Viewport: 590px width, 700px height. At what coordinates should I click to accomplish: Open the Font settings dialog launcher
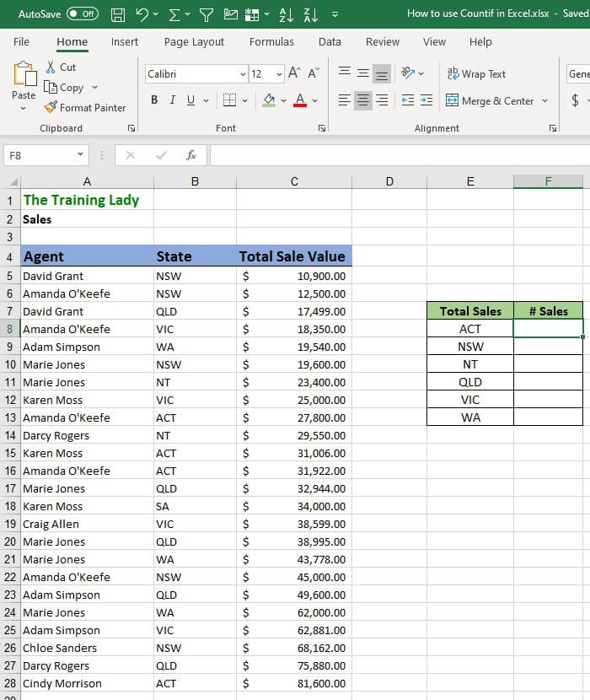[322, 128]
